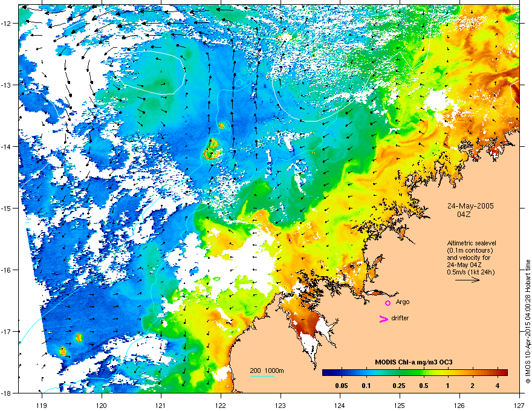Click the "Altimetric sealevel" caption line

coord(472,243)
